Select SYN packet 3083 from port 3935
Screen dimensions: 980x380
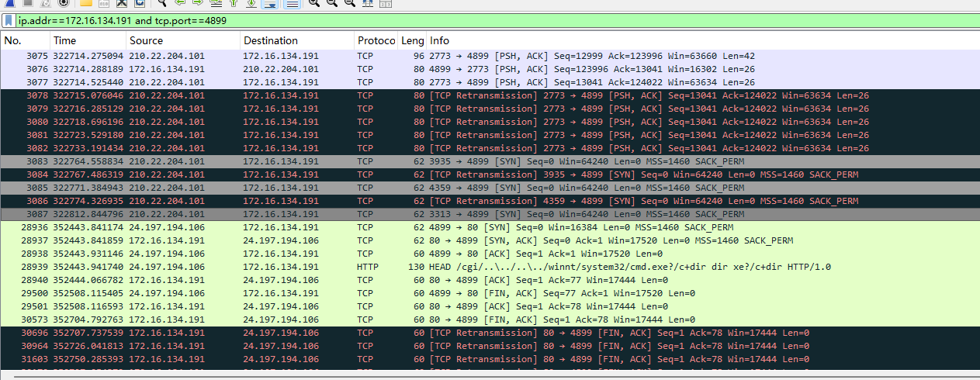tap(490, 161)
